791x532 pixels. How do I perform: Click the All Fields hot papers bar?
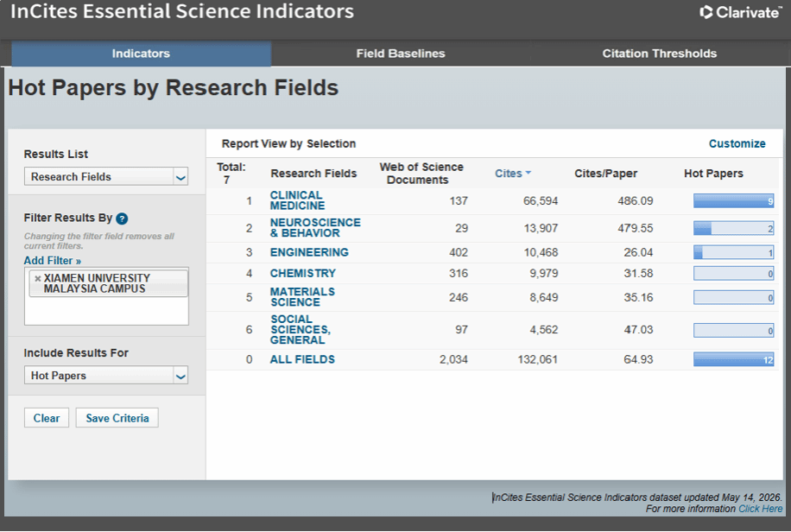click(733, 360)
